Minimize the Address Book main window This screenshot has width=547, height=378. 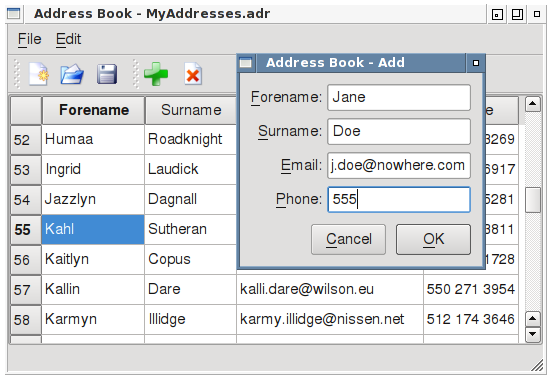point(497,14)
